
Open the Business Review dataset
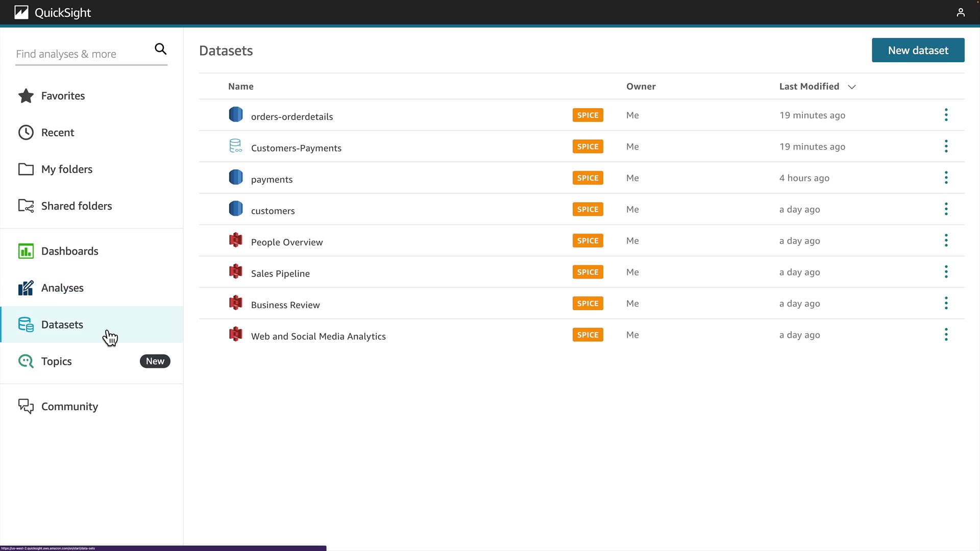pyautogui.click(x=285, y=305)
